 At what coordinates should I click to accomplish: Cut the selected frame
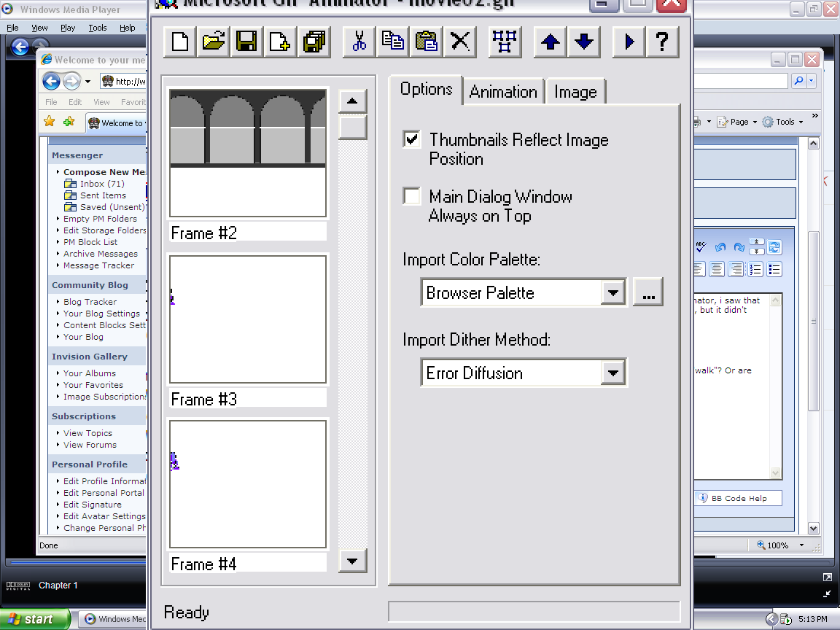(359, 42)
